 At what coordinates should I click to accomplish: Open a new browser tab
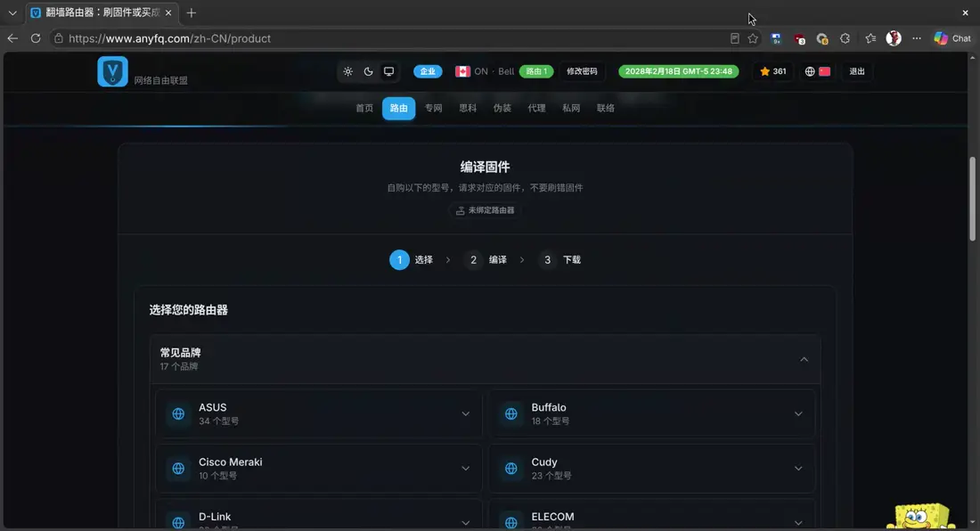coord(192,12)
